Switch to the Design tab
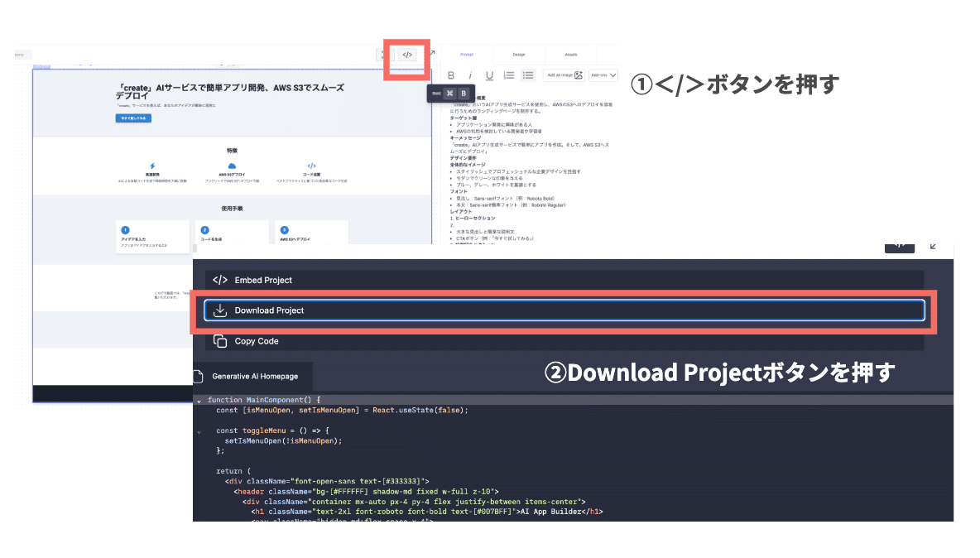Viewport: 980px width, 558px height. click(x=519, y=55)
